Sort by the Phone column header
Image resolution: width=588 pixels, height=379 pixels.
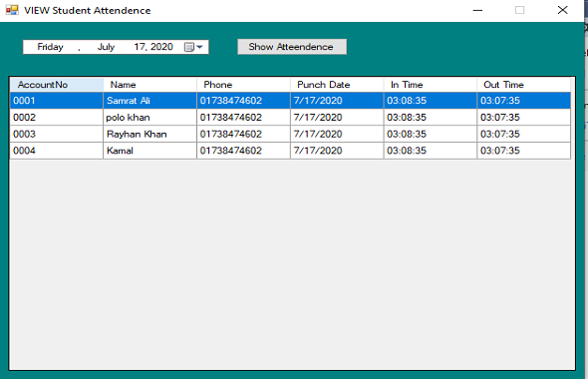point(243,85)
